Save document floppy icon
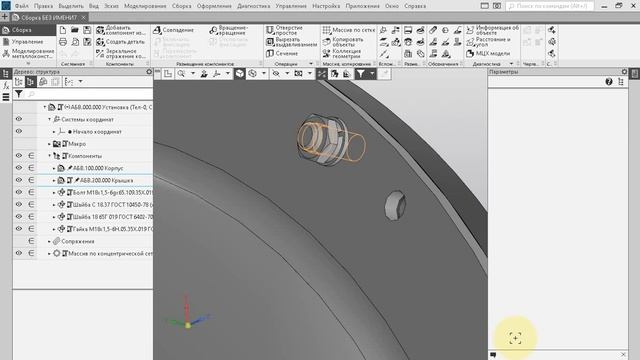This screenshot has width=640, height=360. coord(87,30)
